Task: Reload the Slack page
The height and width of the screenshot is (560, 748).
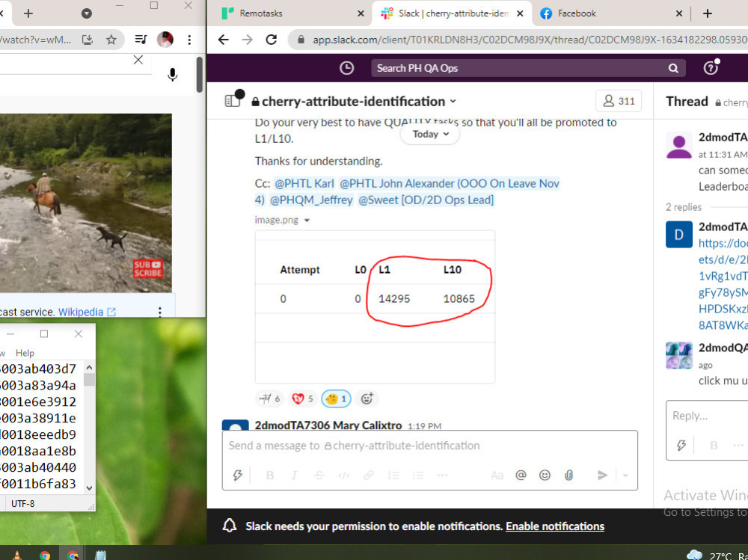Action: [272, 40]
